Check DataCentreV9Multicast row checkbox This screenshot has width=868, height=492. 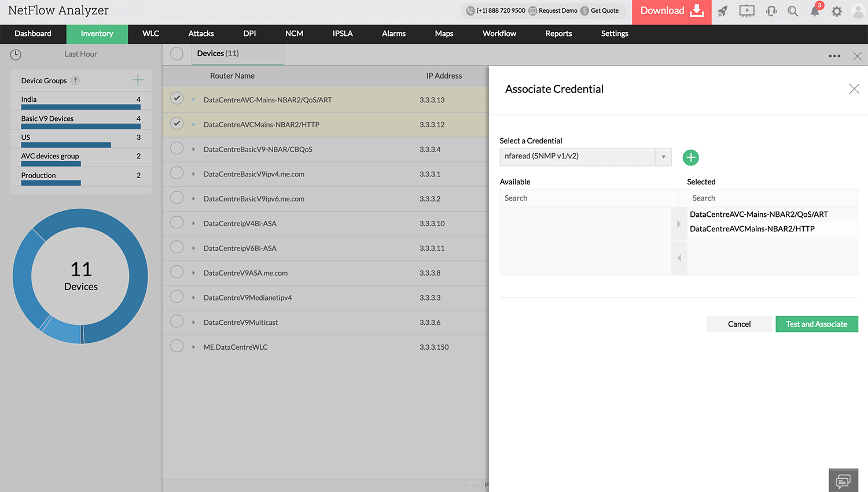click(177, 321)
